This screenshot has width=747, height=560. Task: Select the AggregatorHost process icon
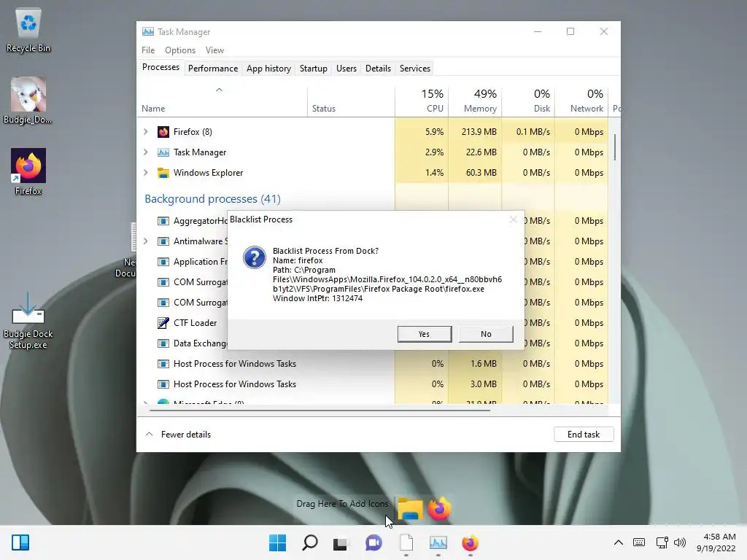163,221
